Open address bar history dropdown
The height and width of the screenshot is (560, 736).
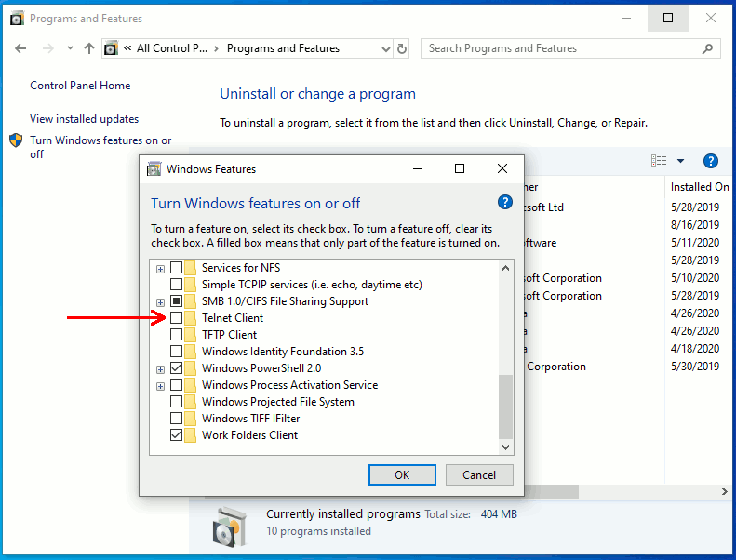coord(386,48)
